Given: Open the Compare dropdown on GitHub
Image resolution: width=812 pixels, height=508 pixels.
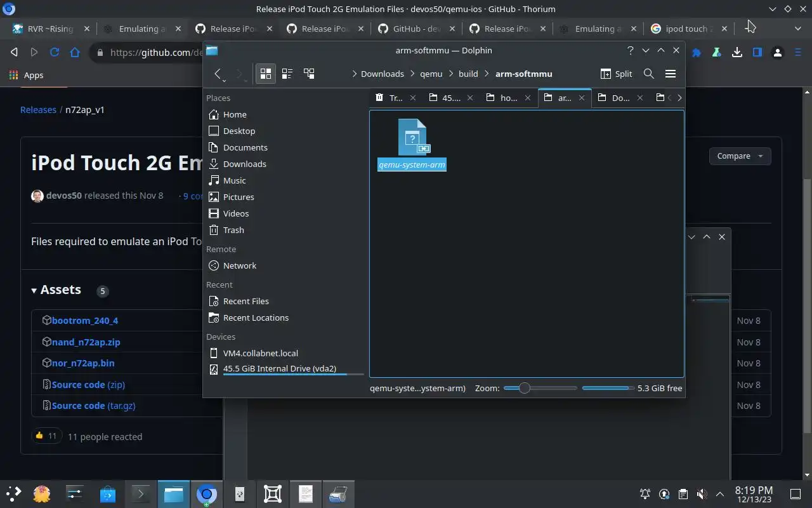Looking at the screenshot, I should [x=740, y=156].
